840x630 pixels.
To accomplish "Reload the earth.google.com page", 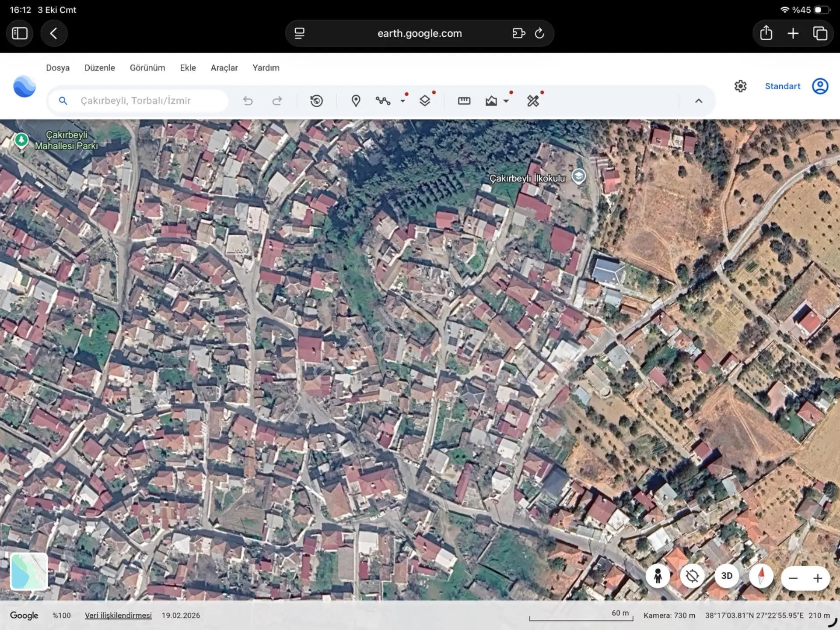I will [x=539, y=33].
